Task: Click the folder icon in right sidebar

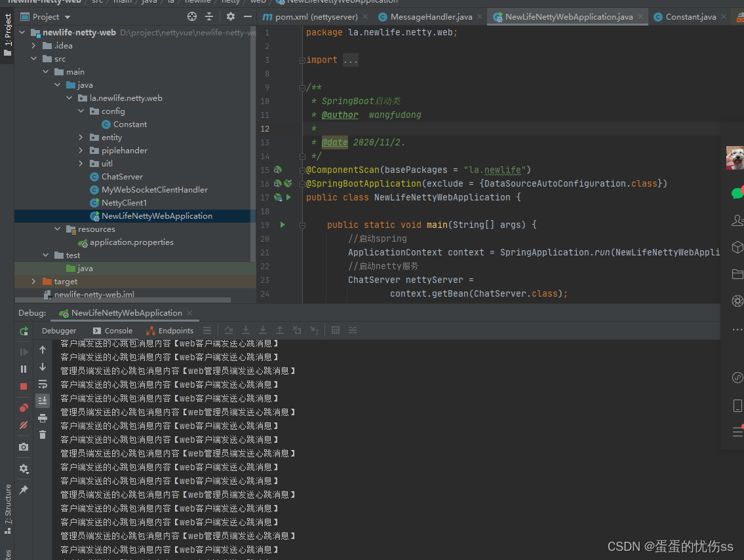Action: pos(737,274)
